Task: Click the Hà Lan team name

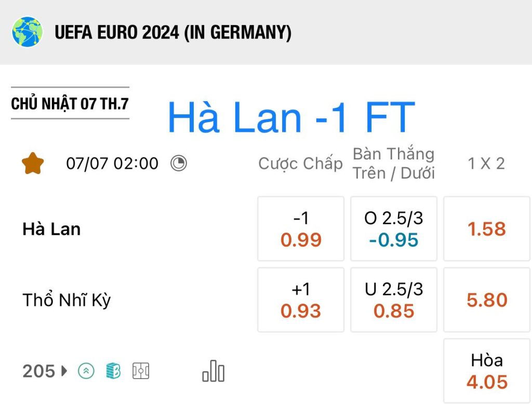Action: click(x=51, y=229)
